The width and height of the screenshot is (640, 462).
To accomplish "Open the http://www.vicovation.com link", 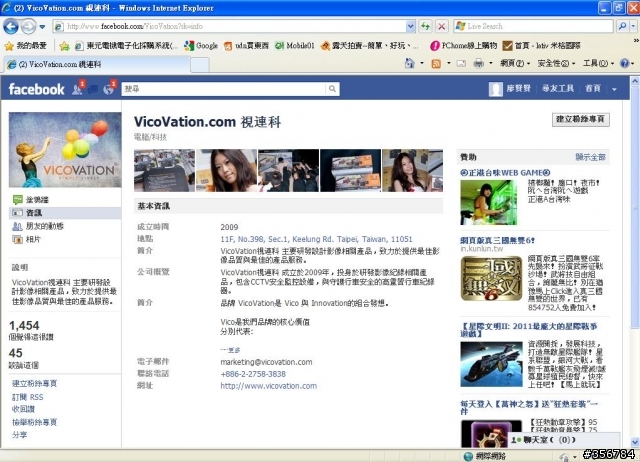I will click(x=269, y=386).
